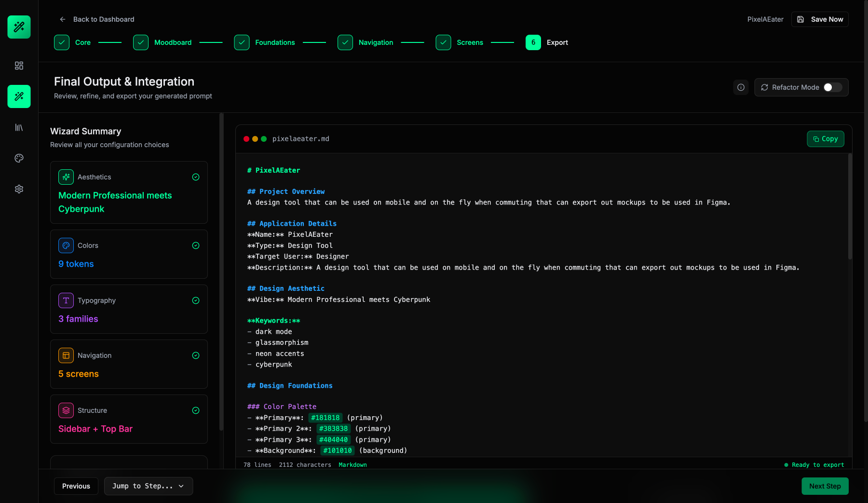The width and height of the screenshot is (868, 503).
Task: Click the 3 families text
Action: (78, 319)
